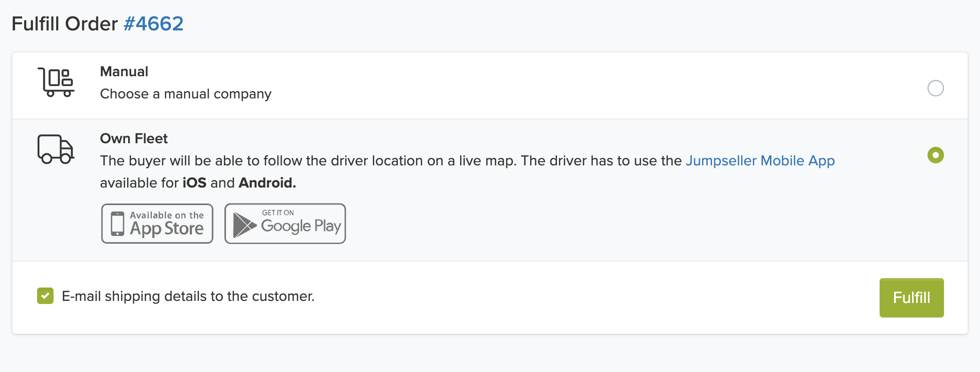Select the Own Fleet radio button
The height and width of the screenshot is (372, 980).
[x=935, y=155]
